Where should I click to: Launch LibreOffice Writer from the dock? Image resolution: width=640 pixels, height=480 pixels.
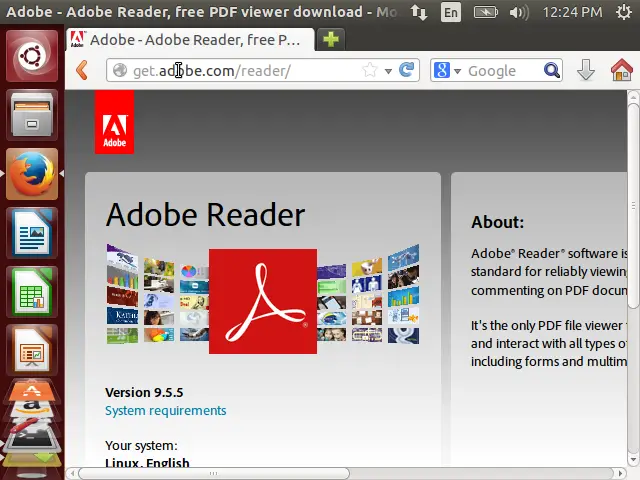click(32, 233)
